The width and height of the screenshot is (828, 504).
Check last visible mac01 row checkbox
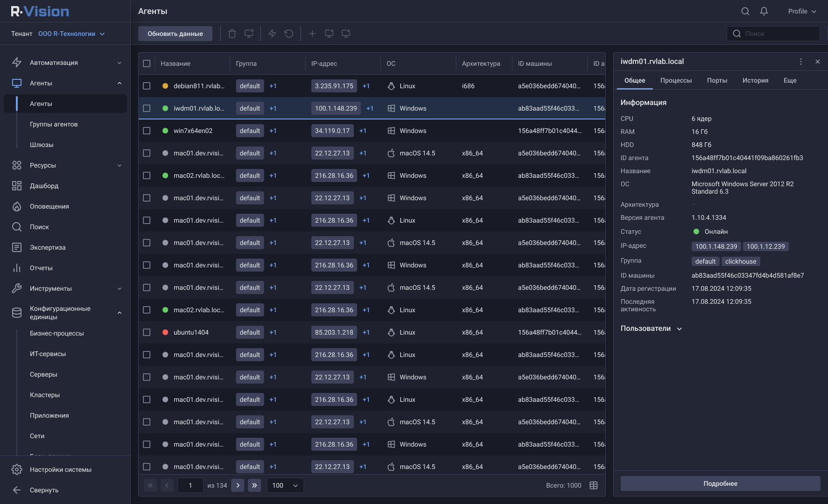[x=147, y=467]
